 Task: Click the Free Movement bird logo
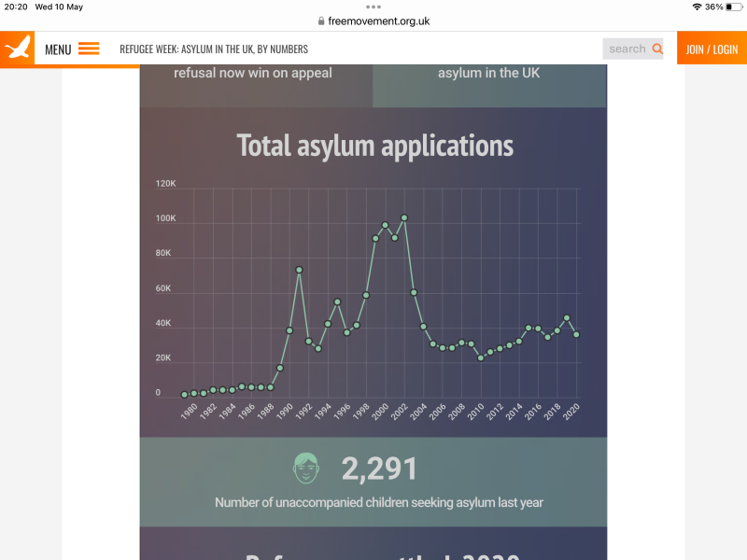tap(18, 49)
